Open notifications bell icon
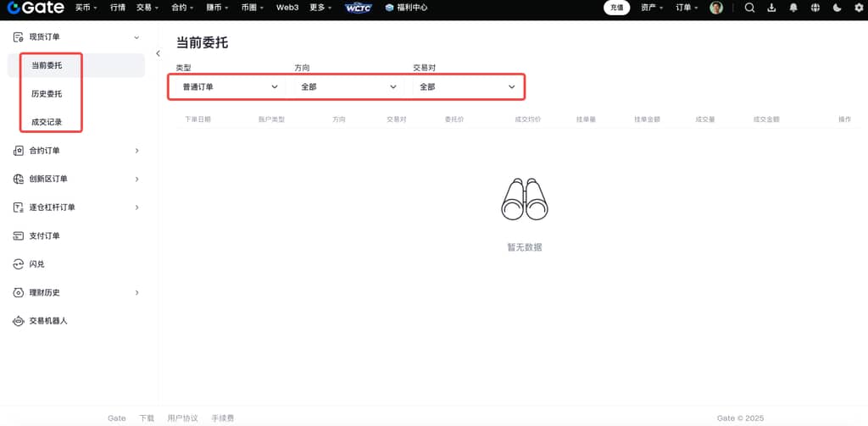The width and height of the screenshot is (868, 426). (x=793, y=8)
